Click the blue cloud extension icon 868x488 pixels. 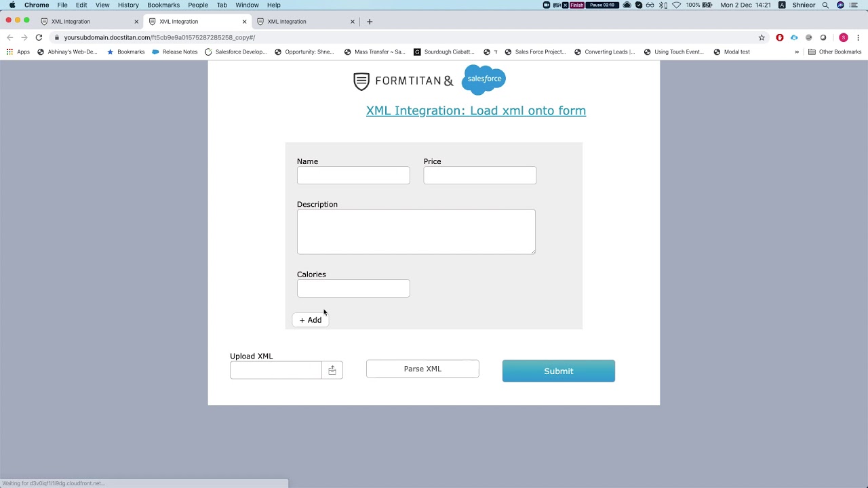click(x=794, y=38)
